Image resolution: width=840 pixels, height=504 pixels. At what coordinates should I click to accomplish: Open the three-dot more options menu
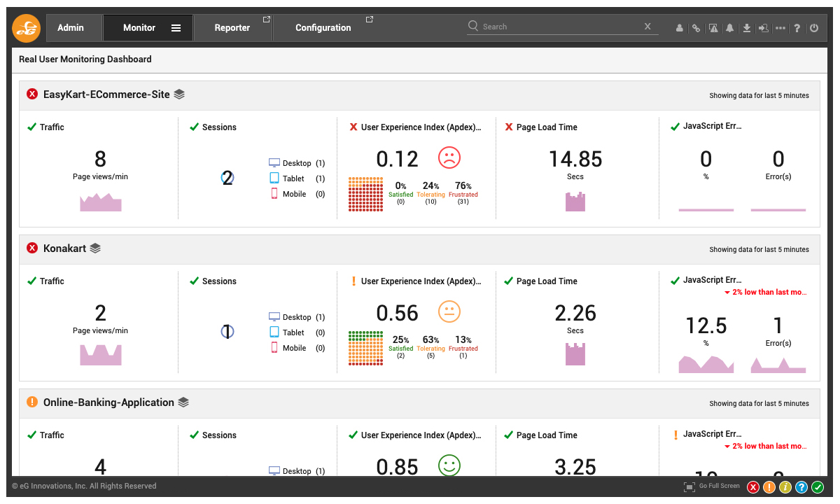coord(780,28)
